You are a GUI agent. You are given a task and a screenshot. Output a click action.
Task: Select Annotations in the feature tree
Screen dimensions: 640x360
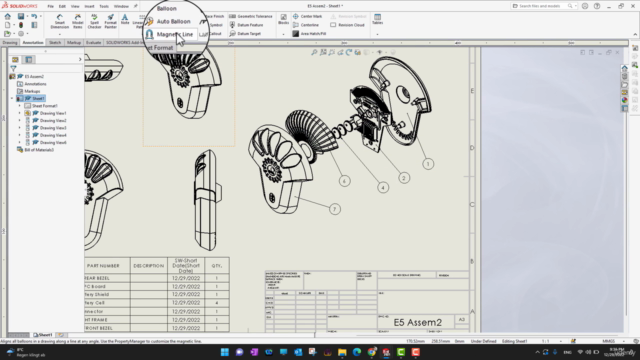point(35,84)
